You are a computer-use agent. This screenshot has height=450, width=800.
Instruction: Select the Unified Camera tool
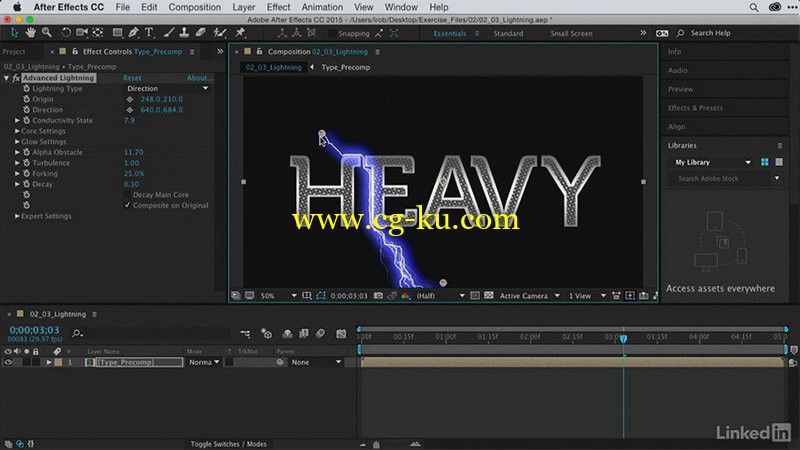[x=82, y=33]
